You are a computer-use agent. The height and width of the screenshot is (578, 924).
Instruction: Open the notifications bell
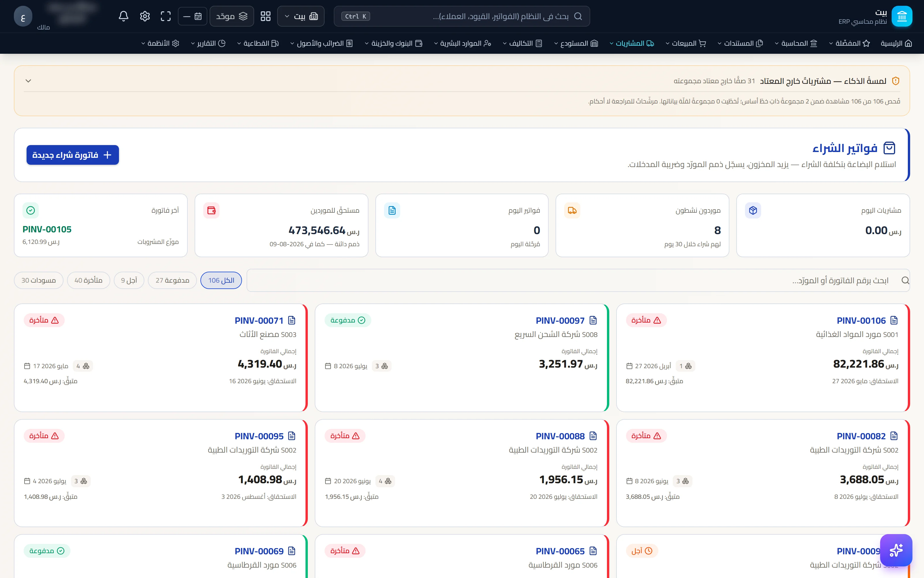coord(123,16)
